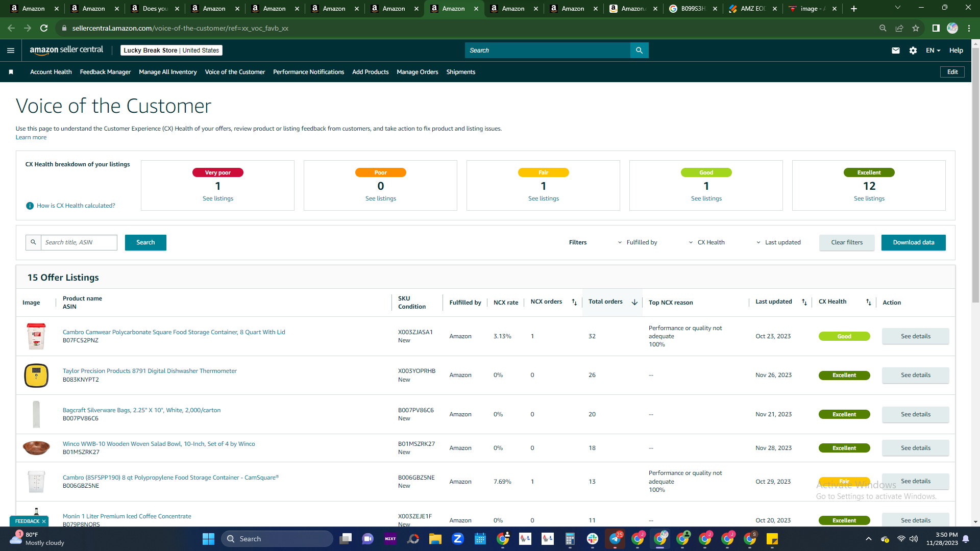Open the Seller Central hamburger menu
Viewport: 980px width, 551px height.
tap(11, 50)
